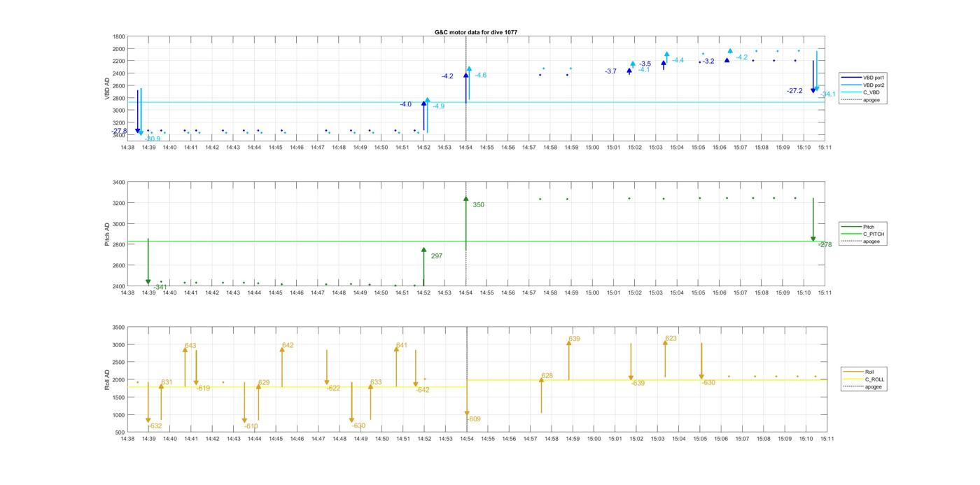Click the '-278' pitch data label

825,245
